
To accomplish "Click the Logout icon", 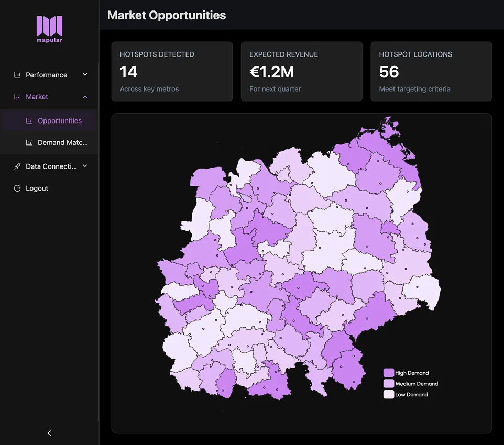I will tap(16, 188).
